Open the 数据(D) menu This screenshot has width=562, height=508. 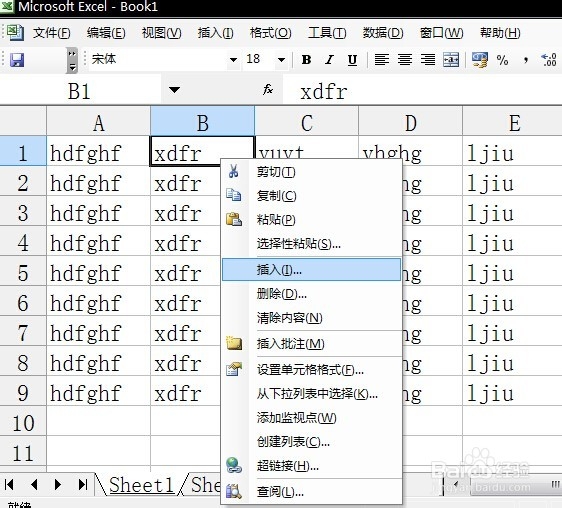coord(383,33)
